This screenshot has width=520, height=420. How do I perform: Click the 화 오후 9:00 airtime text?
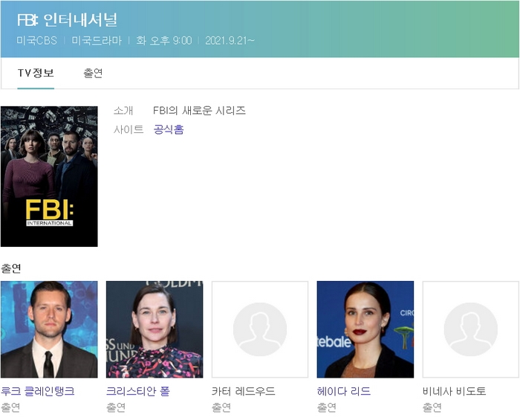164,40
